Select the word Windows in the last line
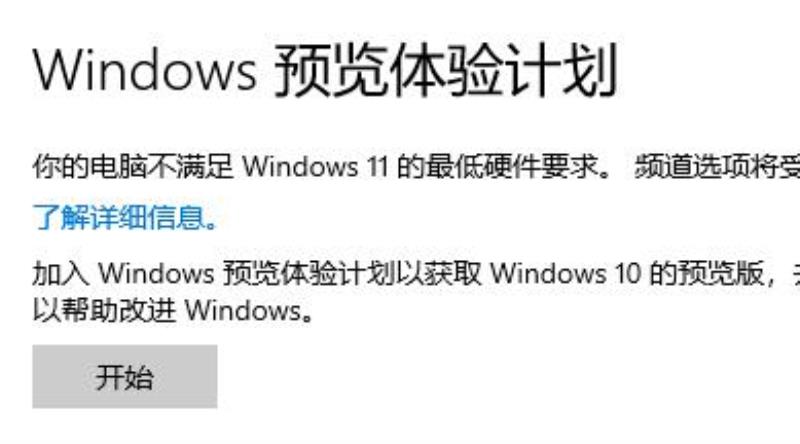The width and height of the screenshot is (800, 444). 243,310
